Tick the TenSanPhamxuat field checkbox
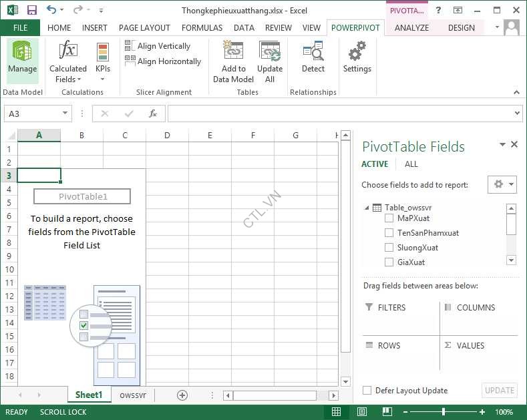This screenshot has width=527, height=420. 389,233
